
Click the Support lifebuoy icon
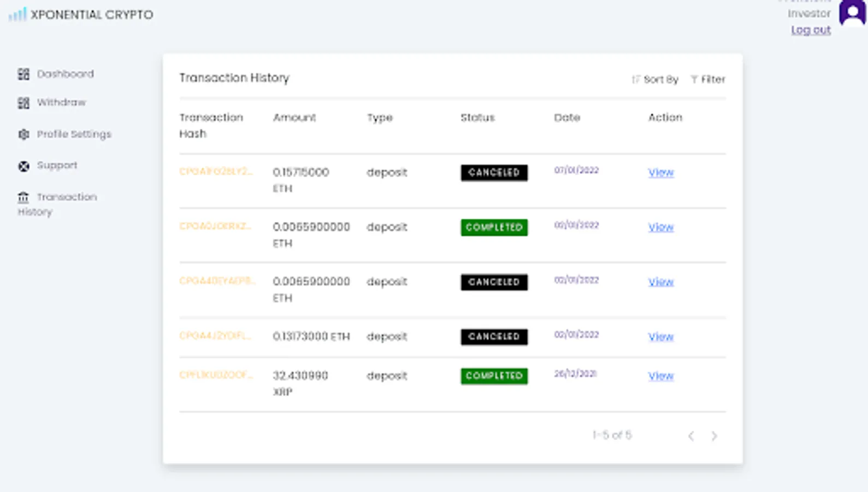click(x=23, y=166)
